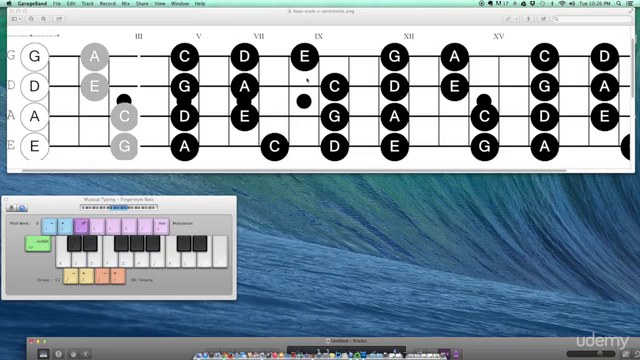Click modulation max key 8
The width and height of the screenshot is (640, 360).
[162, 226]
